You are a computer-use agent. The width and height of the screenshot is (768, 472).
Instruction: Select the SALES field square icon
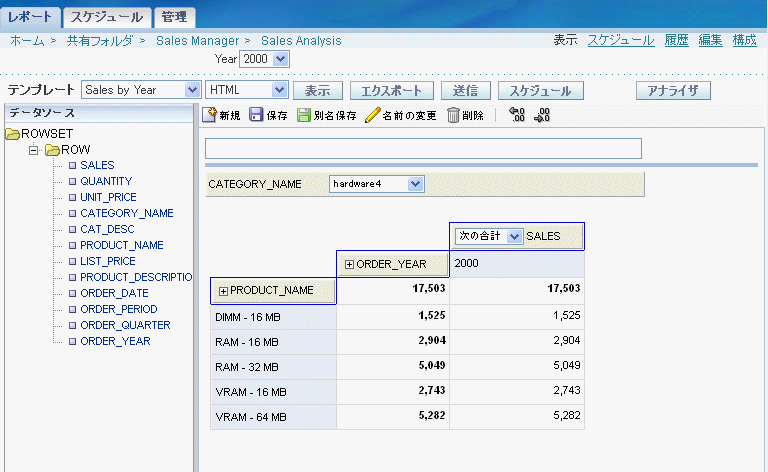click(x=72, y=165)
